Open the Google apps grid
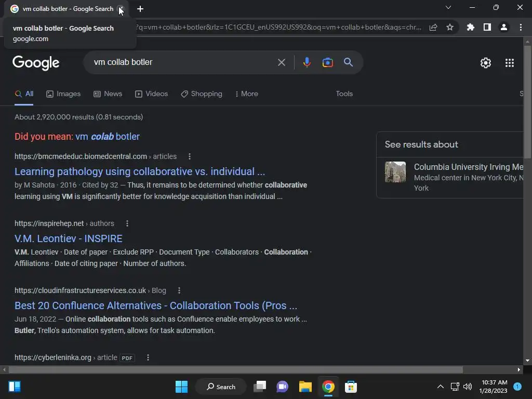 pyautogui.click(x=509, y=63)
